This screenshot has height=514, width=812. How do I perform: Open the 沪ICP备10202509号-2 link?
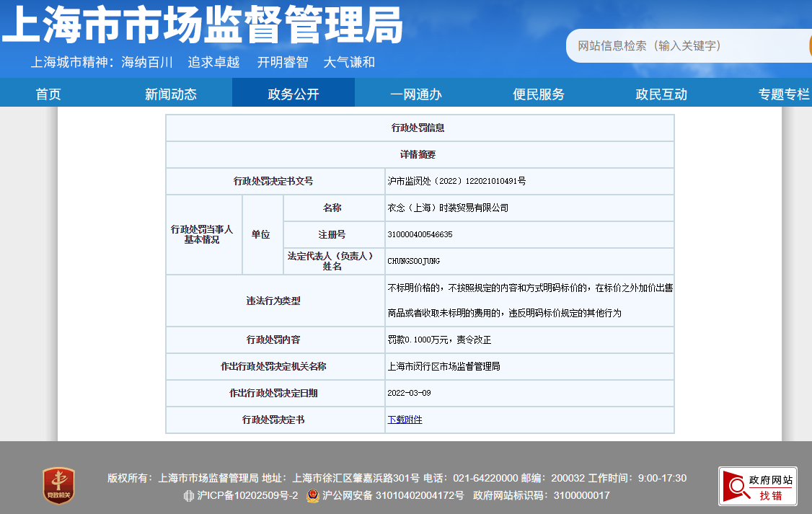point(247,495)
